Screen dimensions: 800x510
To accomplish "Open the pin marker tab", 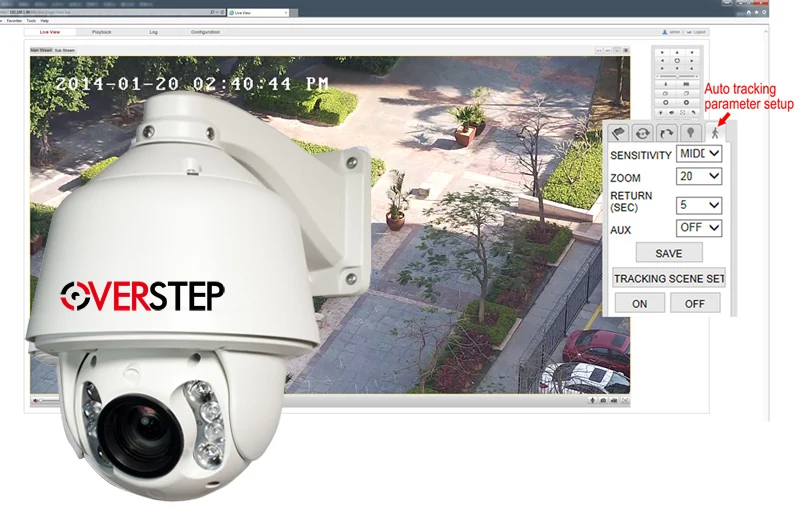I will 690,133.
